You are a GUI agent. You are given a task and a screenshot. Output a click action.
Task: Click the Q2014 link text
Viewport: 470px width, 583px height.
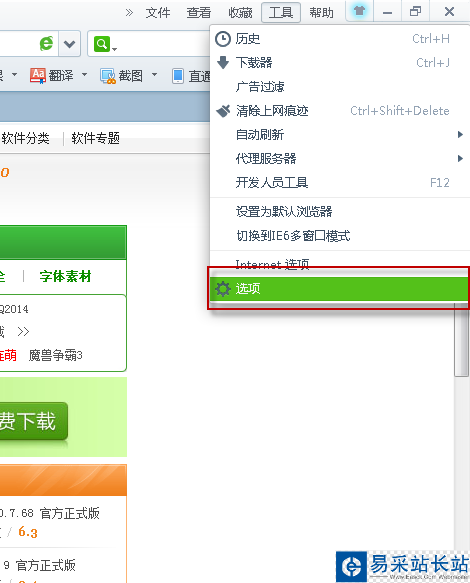(14, 309)
